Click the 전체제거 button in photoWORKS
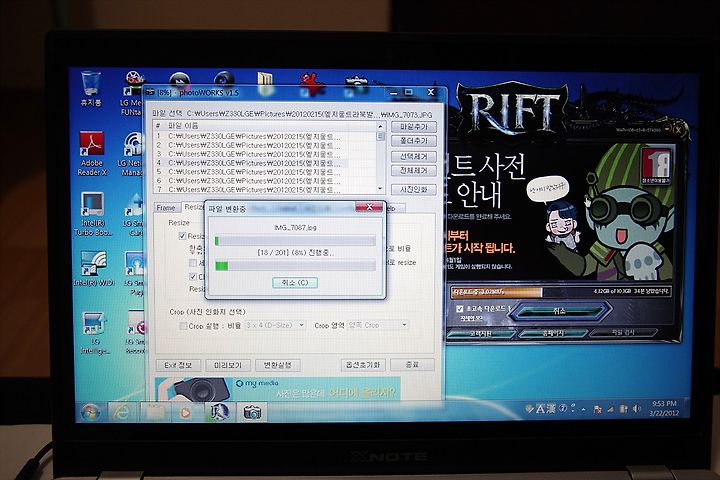The height and width of the screenshot is (480, 720). (414, 170)
